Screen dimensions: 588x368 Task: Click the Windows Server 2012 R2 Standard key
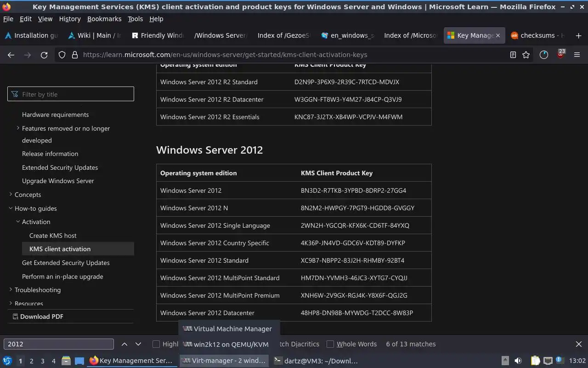pos(347,82)
